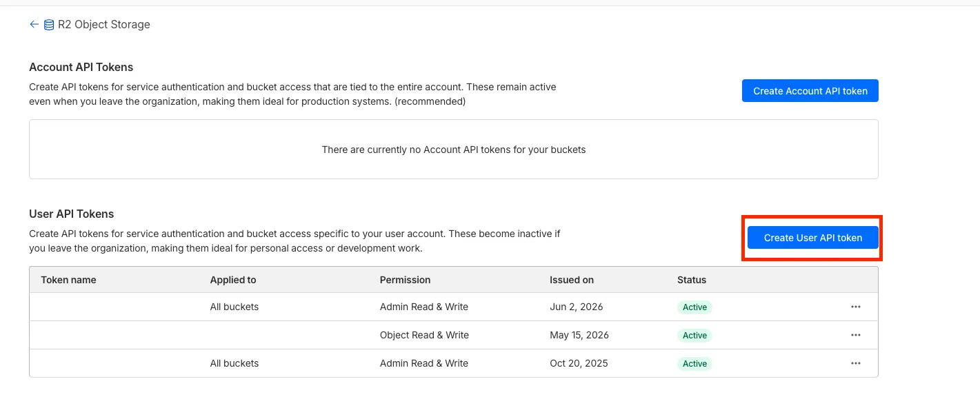Image resolution: width=980 pixels, height=408 pixels.
Task: Select All buckets in the Oct 20, 2025 row
Action: click(234, 363)
